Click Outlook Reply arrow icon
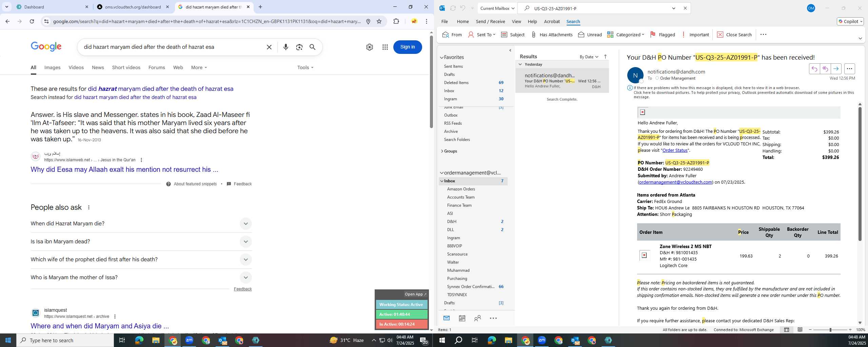 pyautogui.click(x=814, y=69)
